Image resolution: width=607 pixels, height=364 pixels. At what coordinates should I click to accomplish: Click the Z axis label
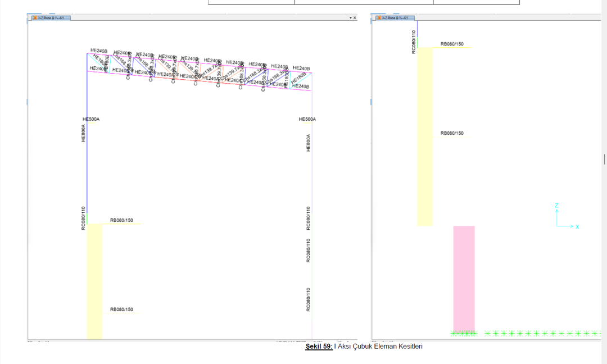[556, 206]
